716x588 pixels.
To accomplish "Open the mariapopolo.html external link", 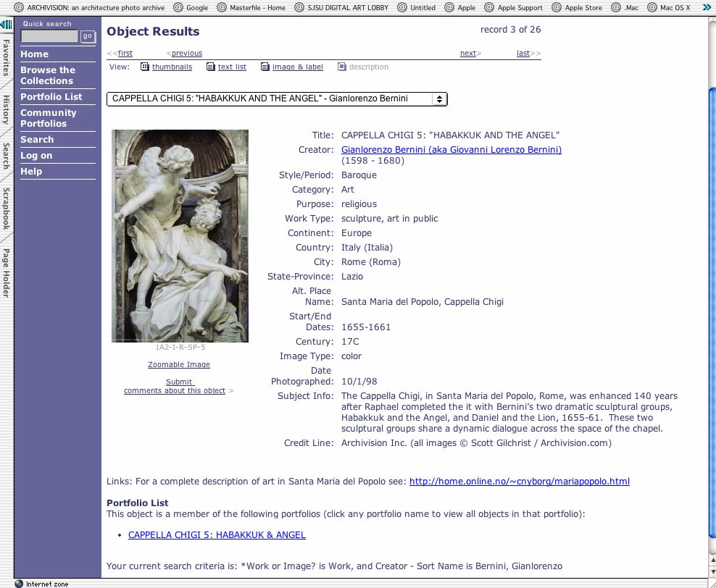I will coord(519,482).
